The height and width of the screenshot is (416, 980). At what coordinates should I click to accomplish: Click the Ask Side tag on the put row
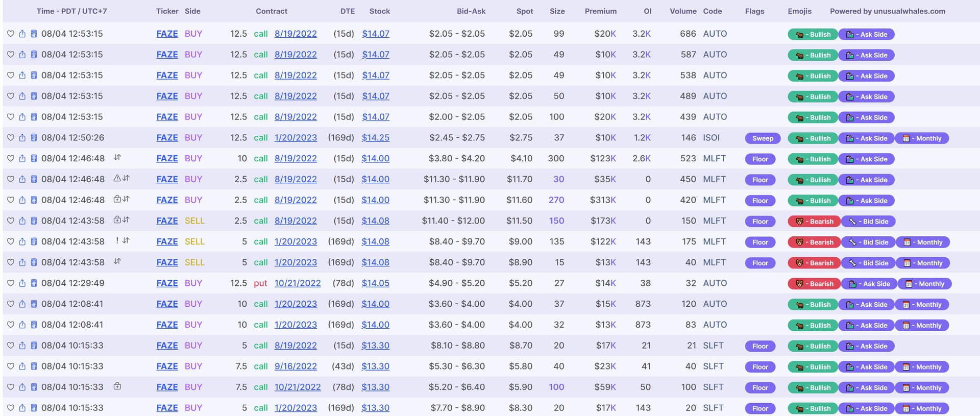[x=869, y=284]
